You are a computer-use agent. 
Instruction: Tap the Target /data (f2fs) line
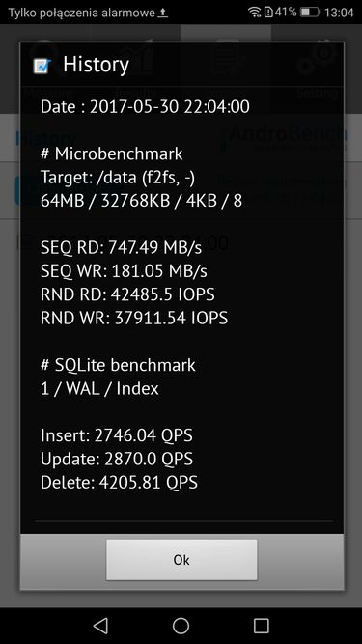(118, 178)
